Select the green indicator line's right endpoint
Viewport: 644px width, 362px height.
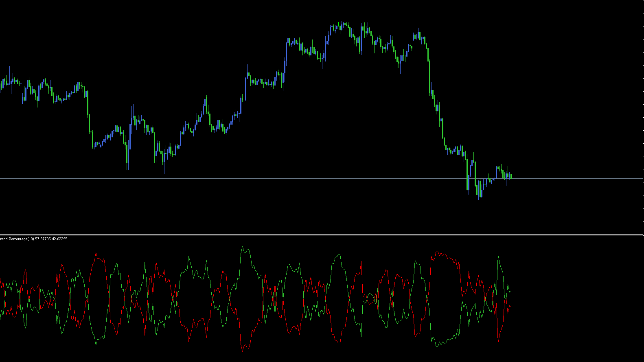pos(510,291)
